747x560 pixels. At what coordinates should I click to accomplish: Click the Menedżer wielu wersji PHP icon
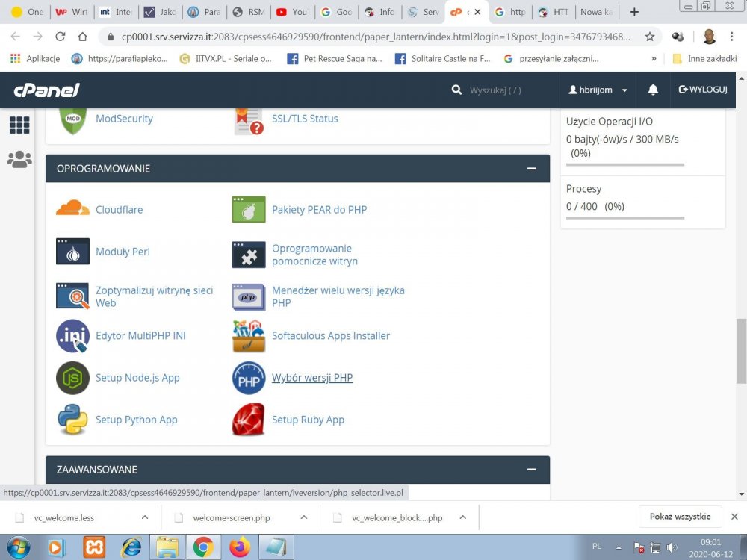tap(248, 296)
